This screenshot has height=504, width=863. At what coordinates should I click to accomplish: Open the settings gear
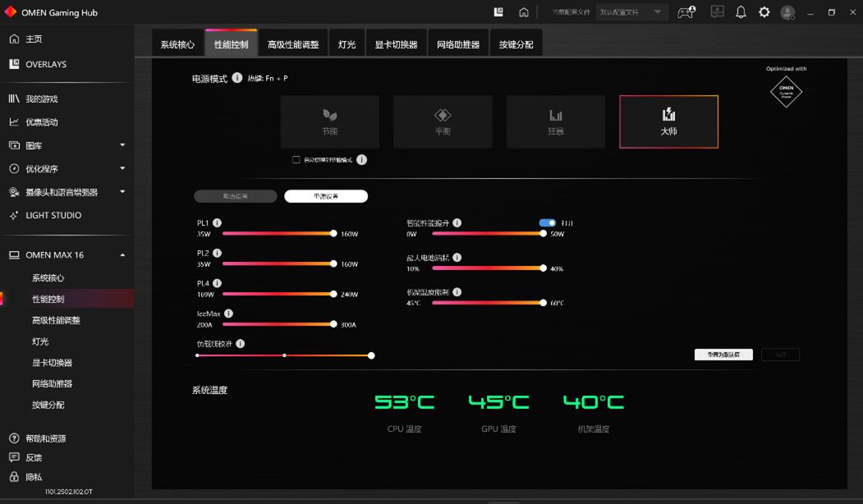[x=764, y=12]
